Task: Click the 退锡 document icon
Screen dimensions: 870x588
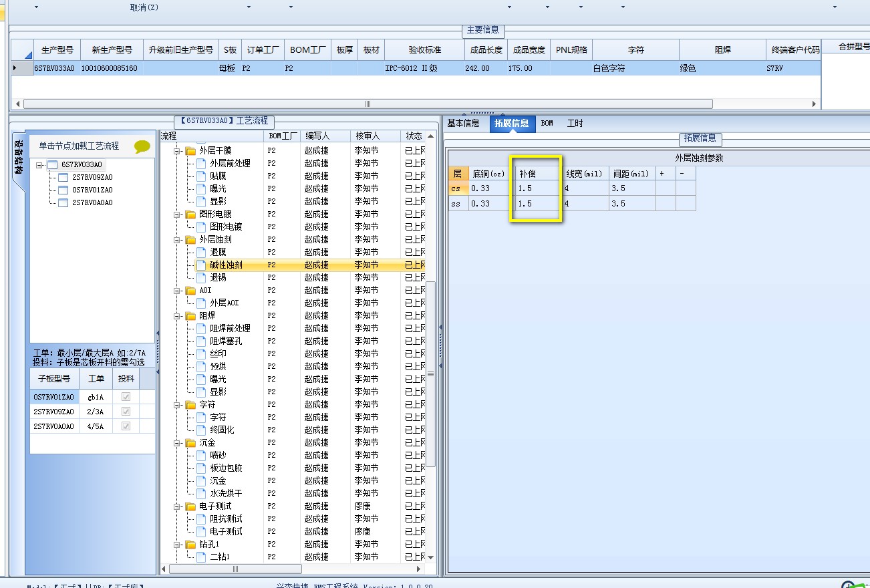Action: 201,277
